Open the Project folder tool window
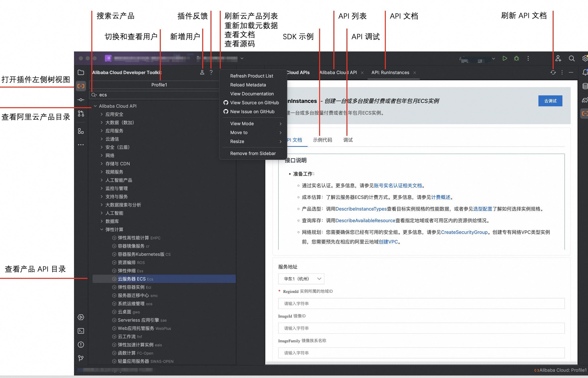 click(81, 73)
